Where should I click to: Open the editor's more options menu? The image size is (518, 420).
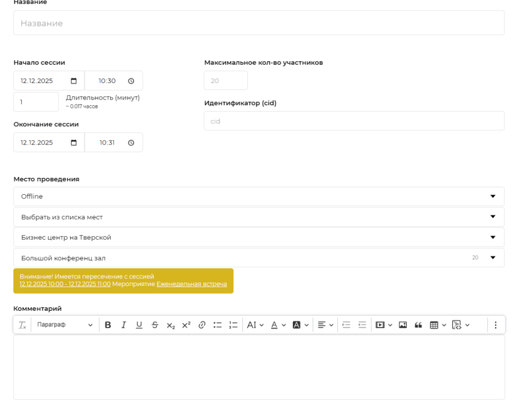point(496,325)
